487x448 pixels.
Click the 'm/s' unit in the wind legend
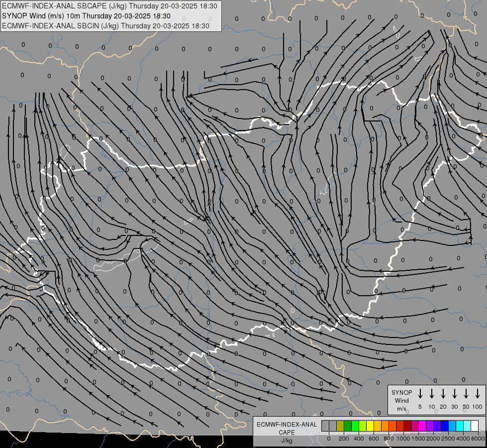[401, 409]
